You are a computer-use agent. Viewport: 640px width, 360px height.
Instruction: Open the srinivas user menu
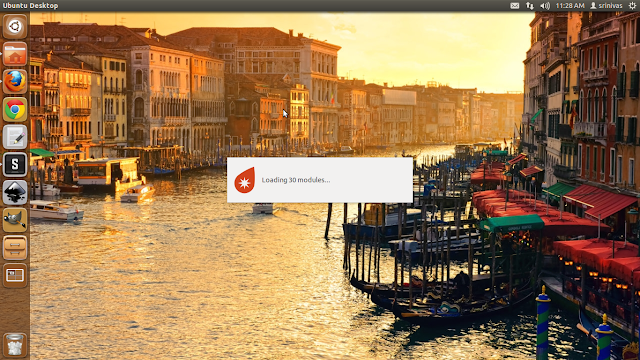tap(606, 6)
